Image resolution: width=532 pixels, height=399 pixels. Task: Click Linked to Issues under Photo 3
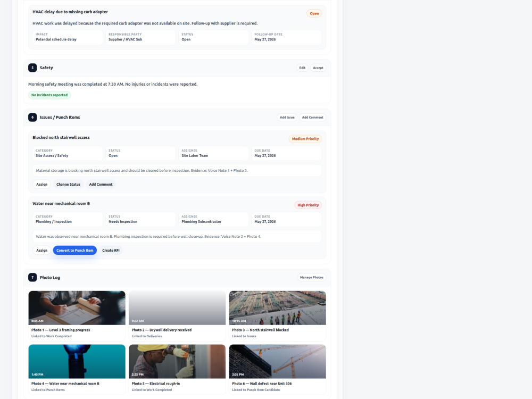pos(244,336)
